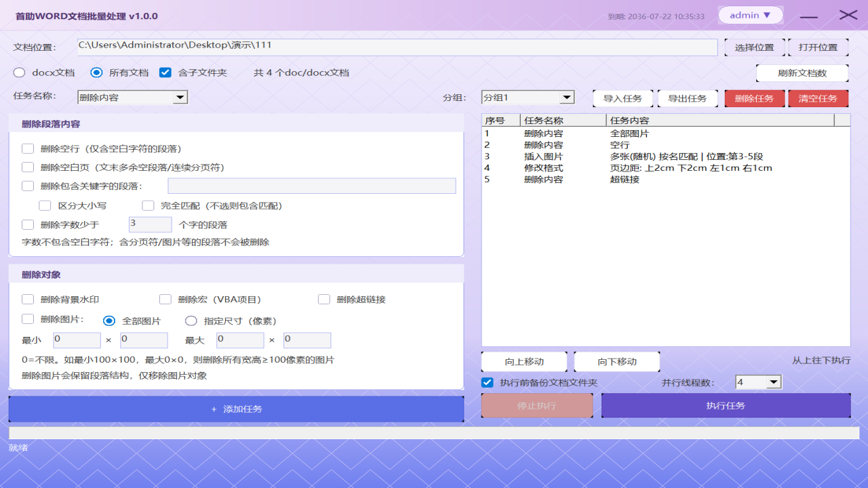The image size is (868, 488).
Task: Select task row 2 空行
Action: pos(666,145)
